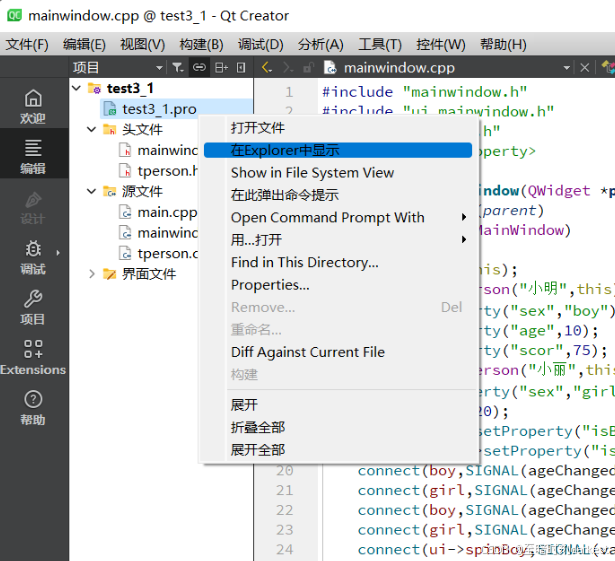Open the 调试(D) menu
Image resolution: width=615 pixels, height=561 pixels.
[x=260, y=44]
